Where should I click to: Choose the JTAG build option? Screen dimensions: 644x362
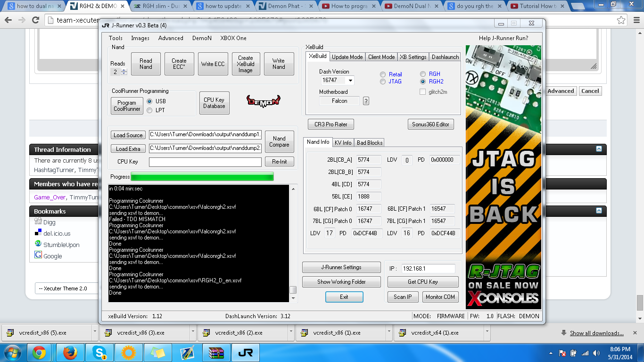click(383, 82)
